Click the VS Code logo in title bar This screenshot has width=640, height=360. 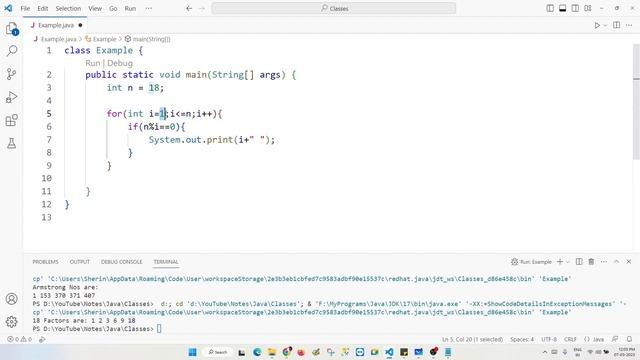click(8, 8)
